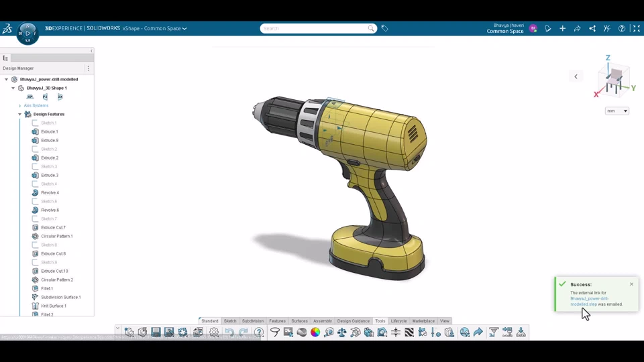Open the Design Manager three-dot menu

coord(89,68)
